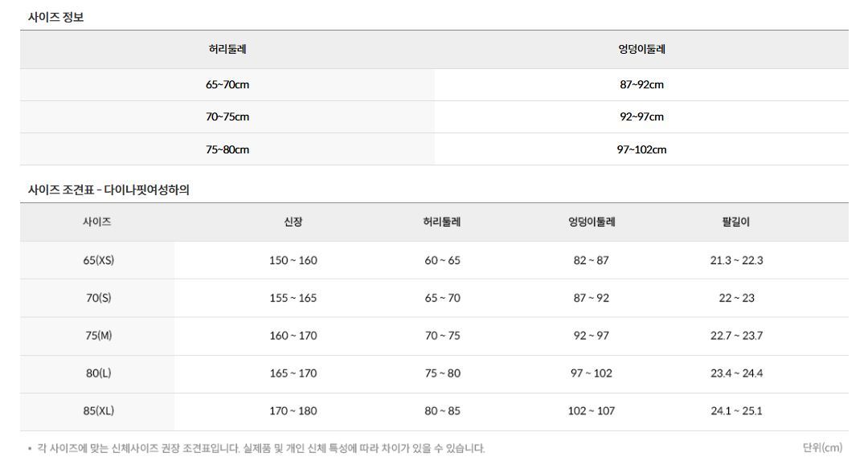Select the 팔길이 column header
The width and height of the screenshot is (868, 469).
[736, 222]
